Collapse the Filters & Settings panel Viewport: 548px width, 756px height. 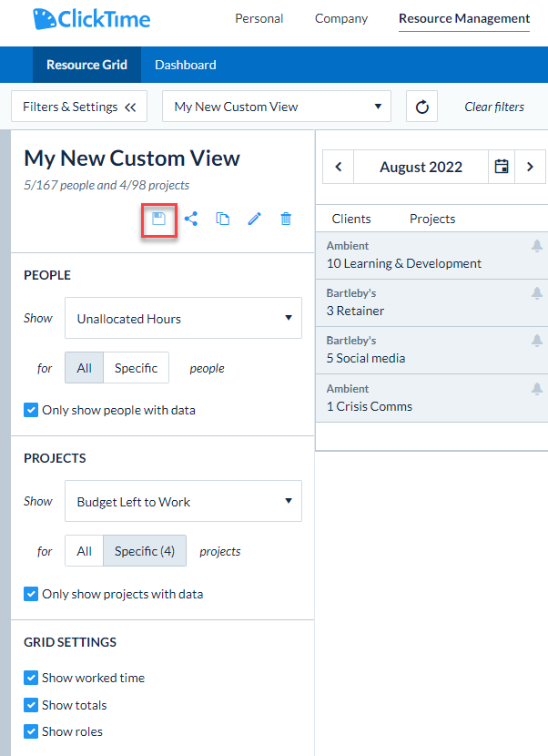tap(79, 107)
